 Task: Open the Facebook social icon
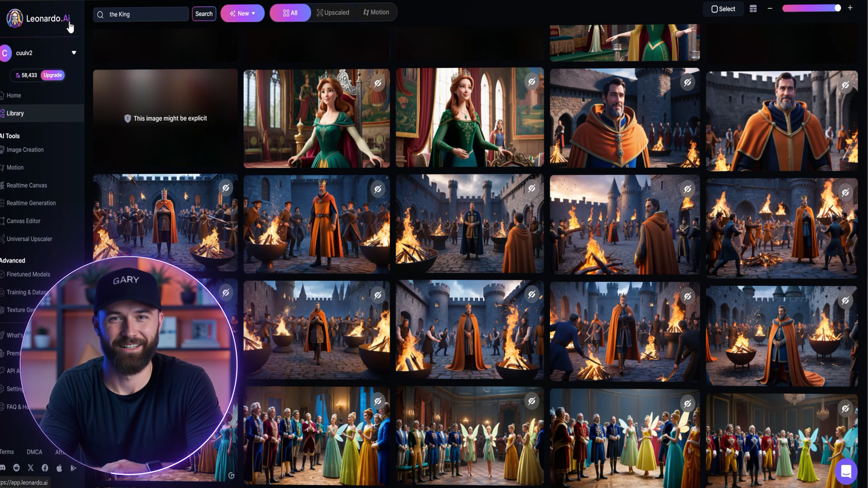[x=45, y=467]
